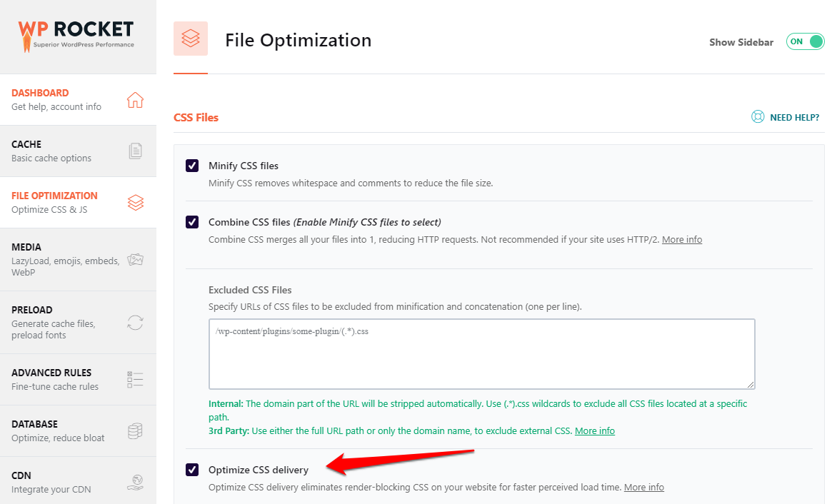The width and height of the screenshot is (837, 504).
Task: Uncheck Optimize CSS delivery
Action: [191, 469]
